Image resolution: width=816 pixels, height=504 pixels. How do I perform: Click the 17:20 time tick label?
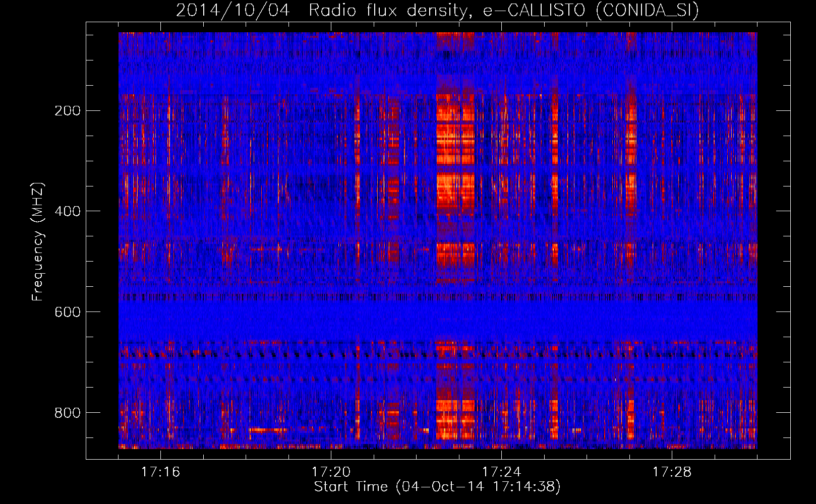coord(331,472)
